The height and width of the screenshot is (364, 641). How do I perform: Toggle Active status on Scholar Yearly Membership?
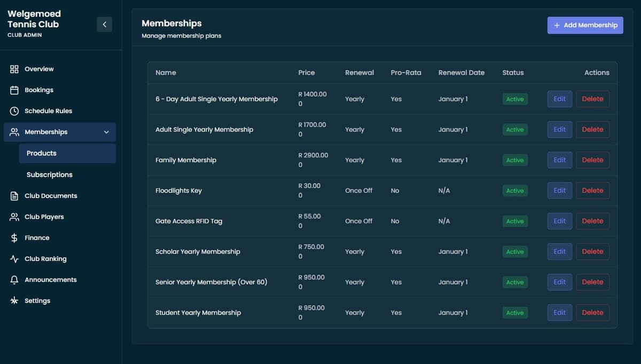(514, 251)
